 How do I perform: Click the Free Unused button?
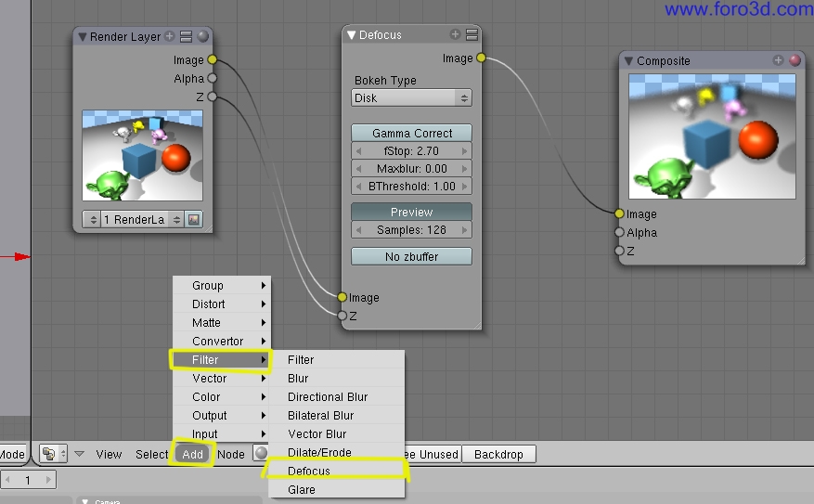pyautogui.click(x=433, y=454)
